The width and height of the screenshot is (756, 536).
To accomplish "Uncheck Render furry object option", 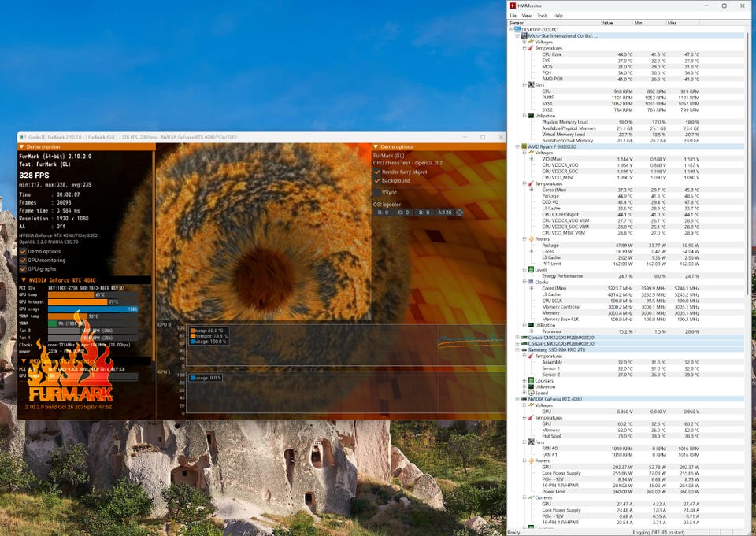I will click(376, 172).
